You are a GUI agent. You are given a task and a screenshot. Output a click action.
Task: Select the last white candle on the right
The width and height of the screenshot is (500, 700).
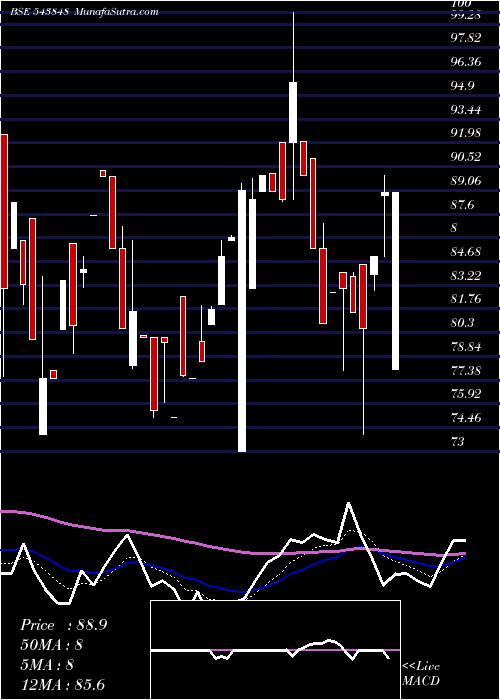pyautogui.click(x=396, y=281)
